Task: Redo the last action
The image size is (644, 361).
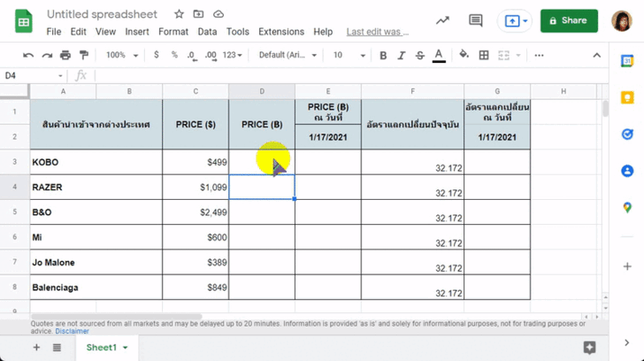Action: [47, 55]
